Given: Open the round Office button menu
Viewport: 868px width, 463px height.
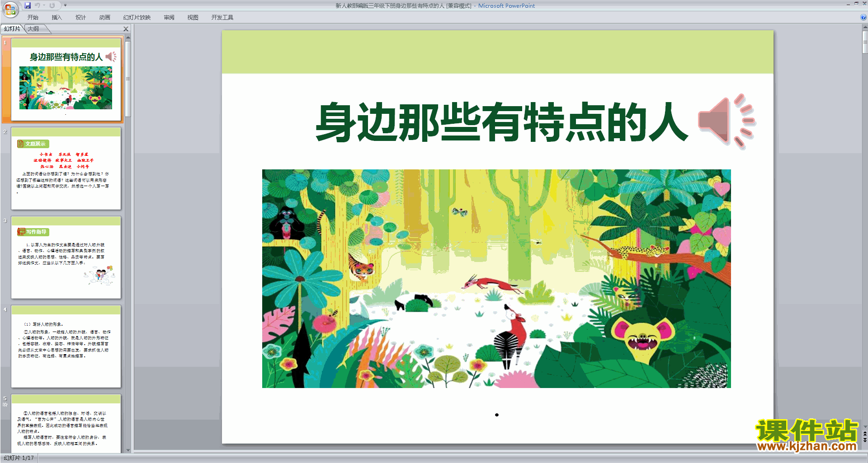Looking at the screenshot, I should click(10, 9).
